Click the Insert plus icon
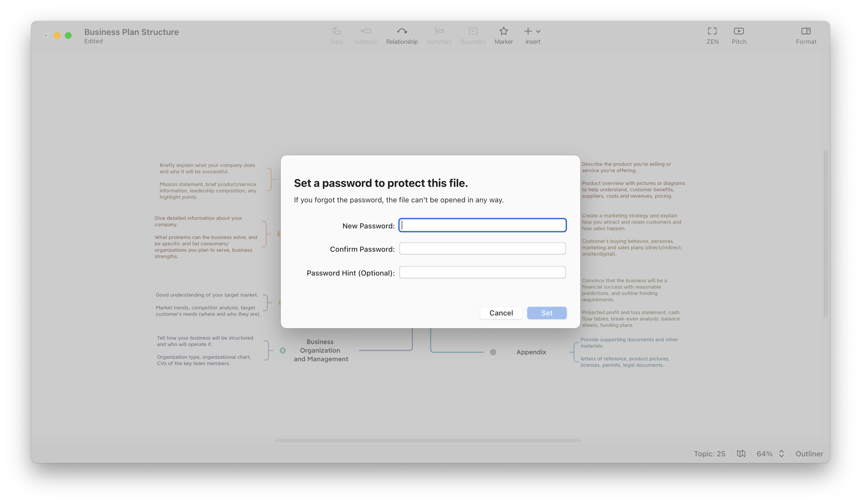 tap(528, 31)
